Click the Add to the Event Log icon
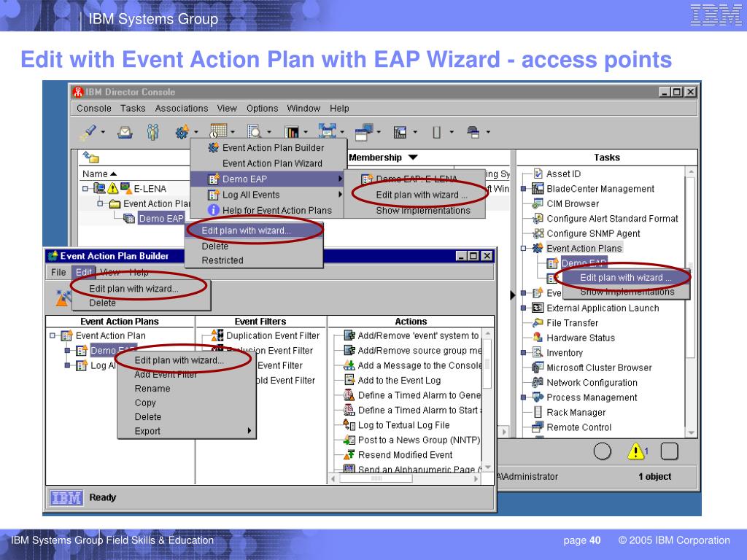Viewport: 747px width, 560px height. pos(349,380)
